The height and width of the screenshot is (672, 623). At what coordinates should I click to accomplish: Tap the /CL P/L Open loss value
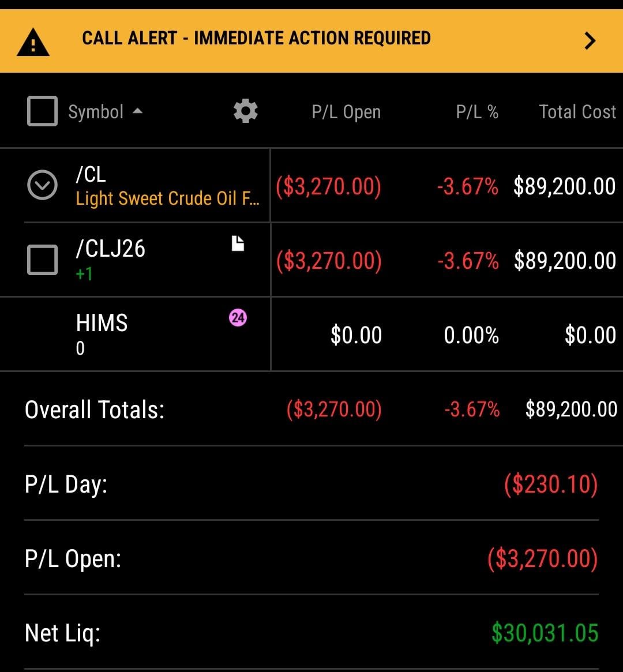328,186
